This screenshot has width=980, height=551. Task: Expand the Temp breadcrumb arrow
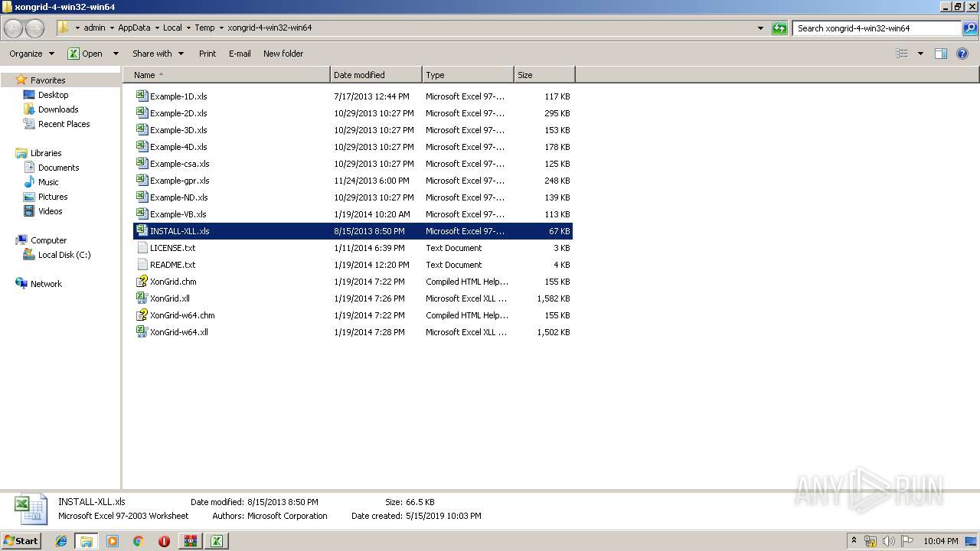[221, 28]
